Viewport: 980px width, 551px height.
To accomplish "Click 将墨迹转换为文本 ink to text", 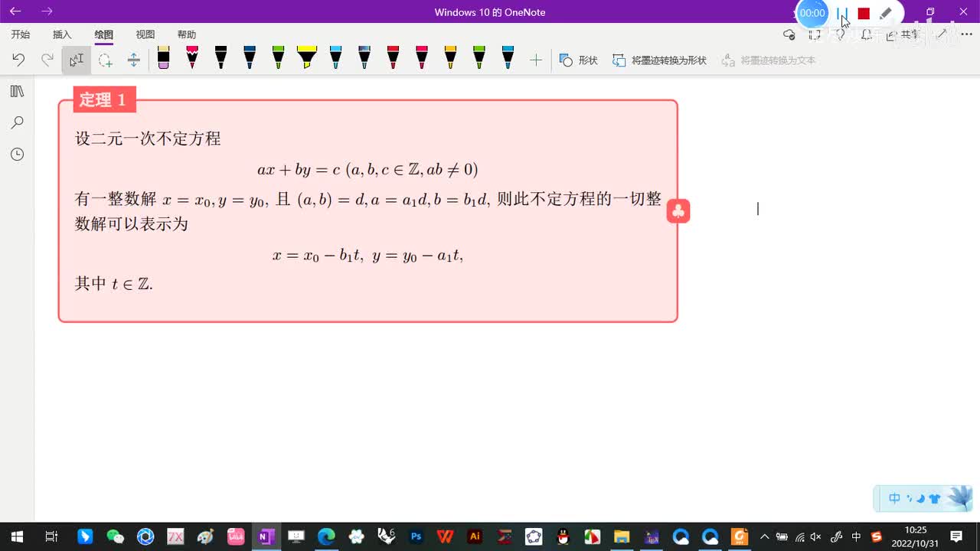I will click(x=769, y=60).
